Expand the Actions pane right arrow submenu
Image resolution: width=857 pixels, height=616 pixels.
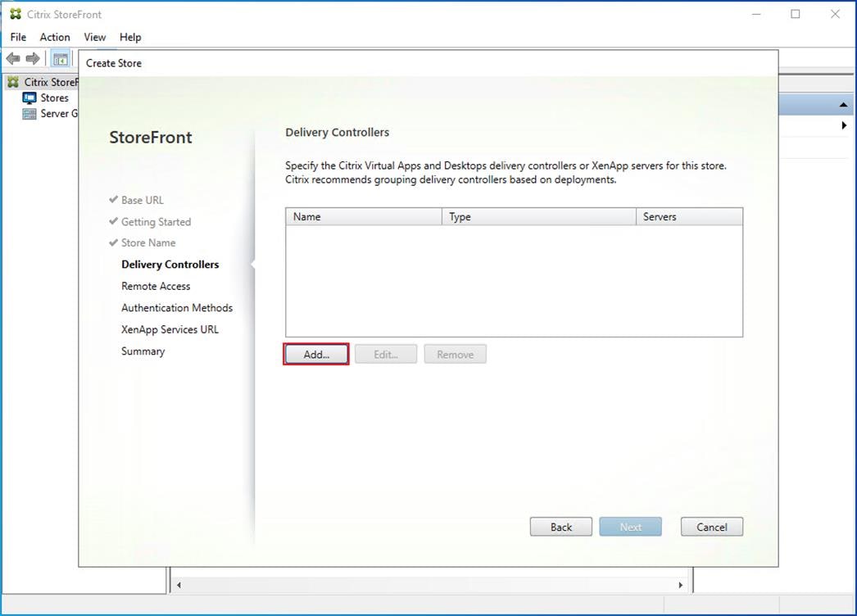click(x=844, y=125)
